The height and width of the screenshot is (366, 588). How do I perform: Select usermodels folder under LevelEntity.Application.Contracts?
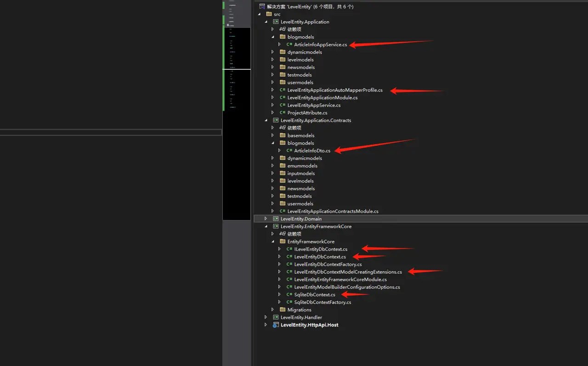300,203
